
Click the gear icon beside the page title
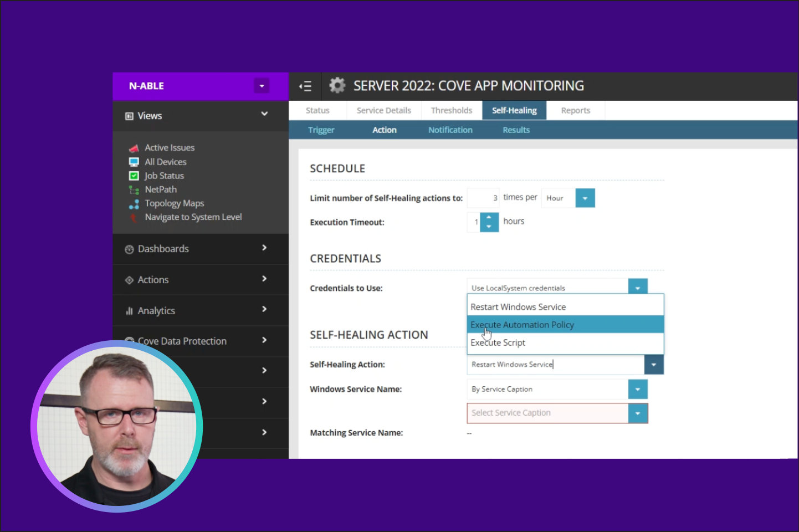pos(337,85)
